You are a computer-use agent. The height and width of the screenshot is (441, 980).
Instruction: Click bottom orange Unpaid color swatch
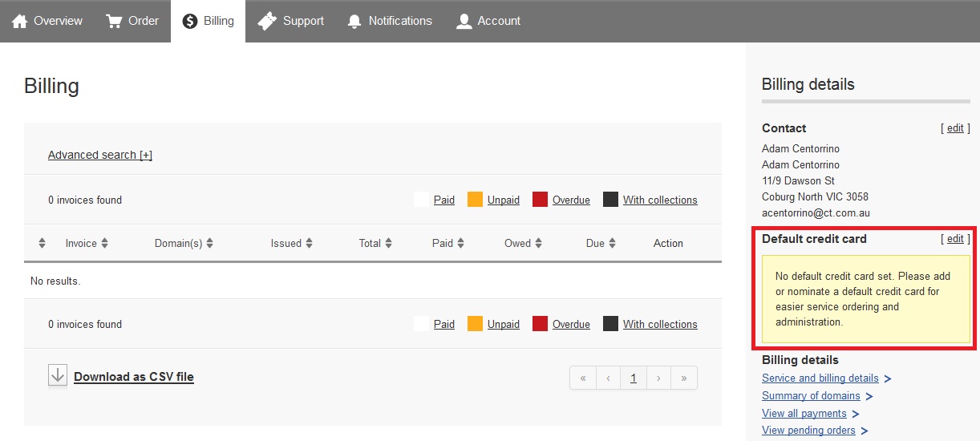point(475,324)
